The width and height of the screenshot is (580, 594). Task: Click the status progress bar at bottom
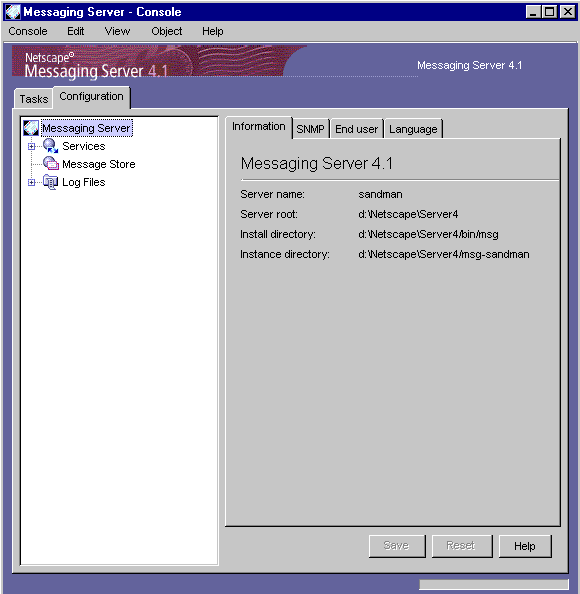click(x=494, y=584)
